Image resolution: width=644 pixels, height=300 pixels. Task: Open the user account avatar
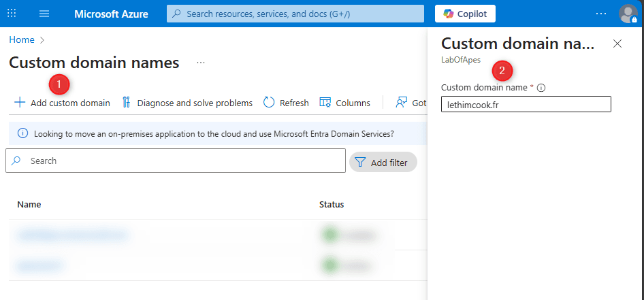tap(627, 14)
